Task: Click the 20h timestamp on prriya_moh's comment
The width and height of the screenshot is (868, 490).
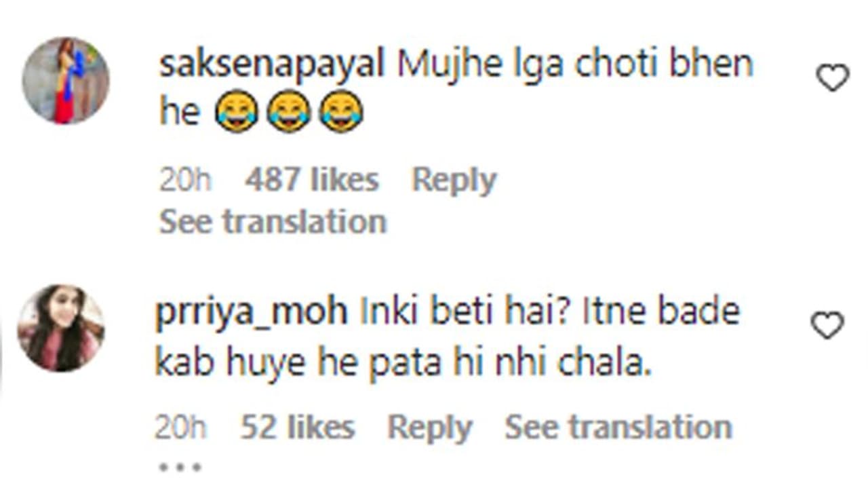Action: tap(180, 428)
